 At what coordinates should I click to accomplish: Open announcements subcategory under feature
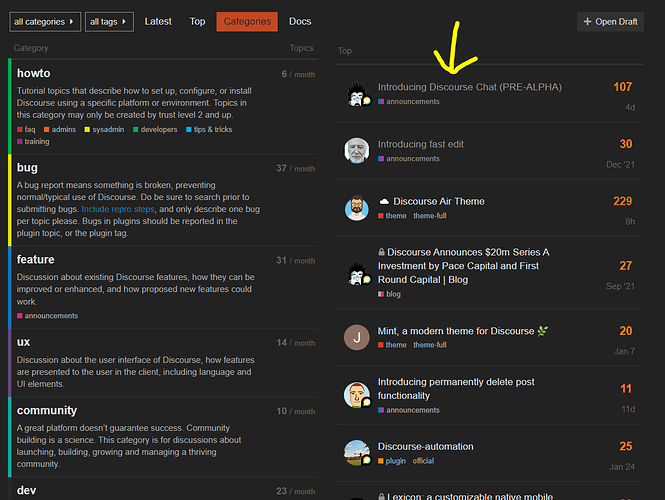[x=48, y=316]
